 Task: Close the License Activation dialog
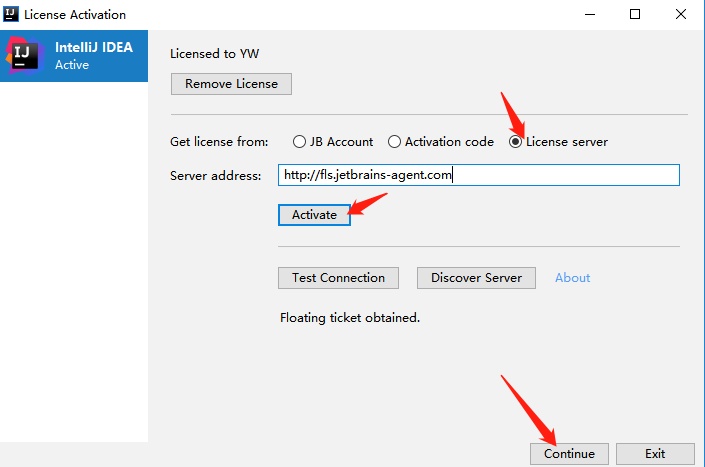tap(681, 14)
